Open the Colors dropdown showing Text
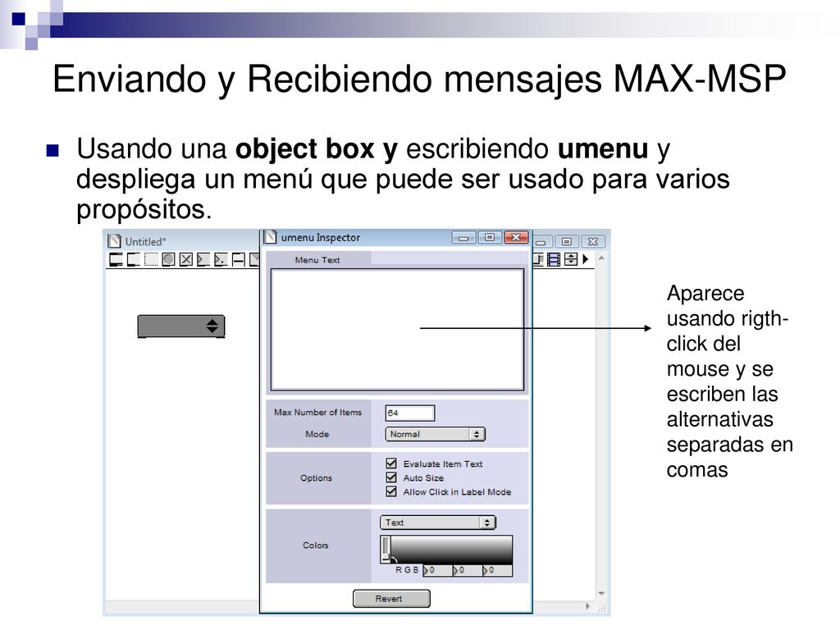 [438, 523]
